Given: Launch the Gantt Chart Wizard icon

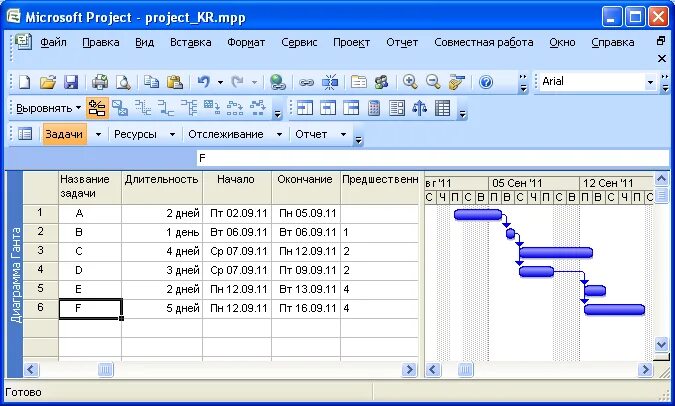Looking at the screenshot, I should point(456,82).
